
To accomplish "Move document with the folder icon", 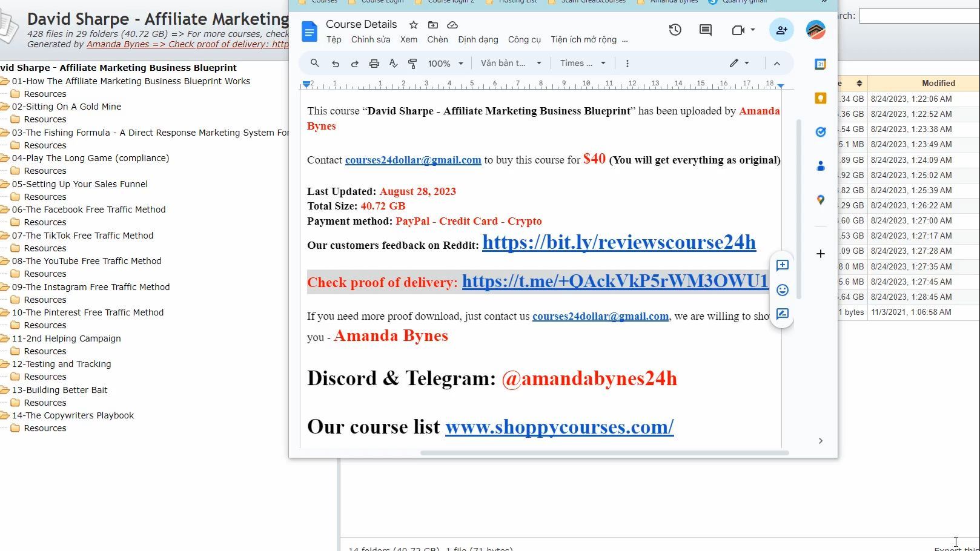I will coord(433,25).
